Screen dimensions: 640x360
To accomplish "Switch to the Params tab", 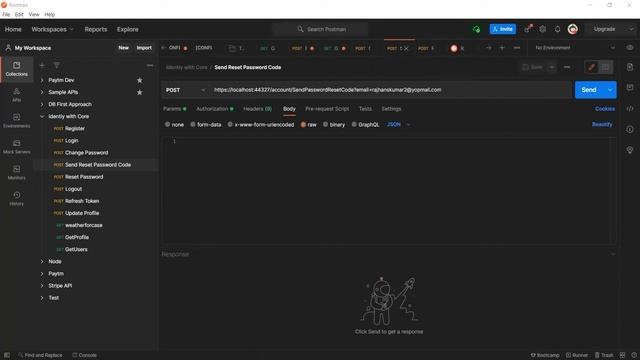I will point(174,109).
